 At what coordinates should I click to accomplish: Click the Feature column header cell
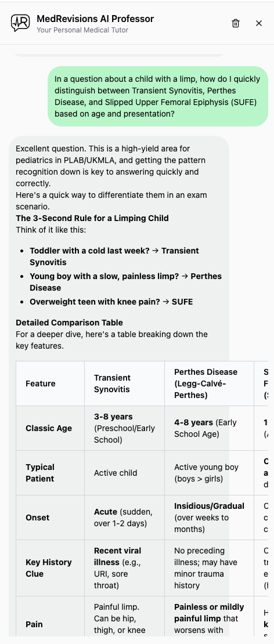coord(50,383)
